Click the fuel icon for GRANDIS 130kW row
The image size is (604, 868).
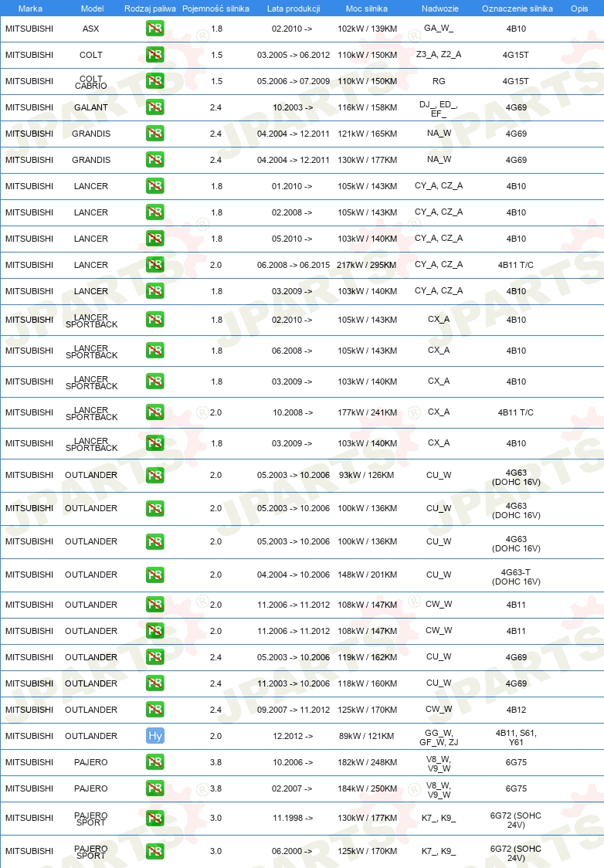coord(155,159)
